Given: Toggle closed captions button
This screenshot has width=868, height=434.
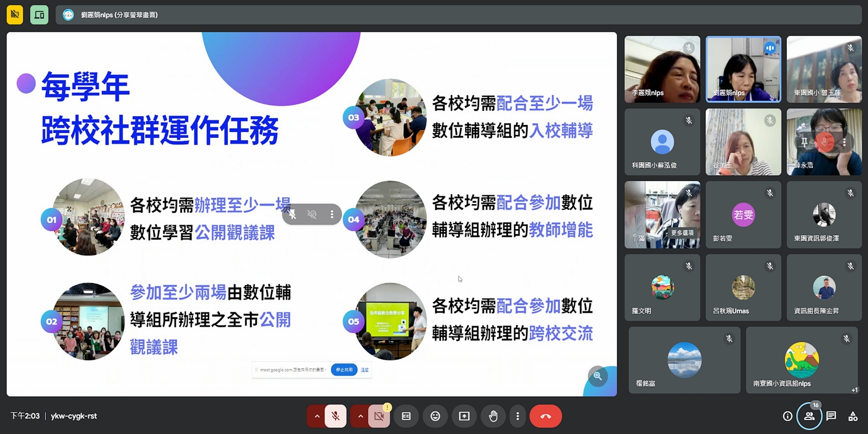Looking at the screenshot, I should click(x=406, y=416).
